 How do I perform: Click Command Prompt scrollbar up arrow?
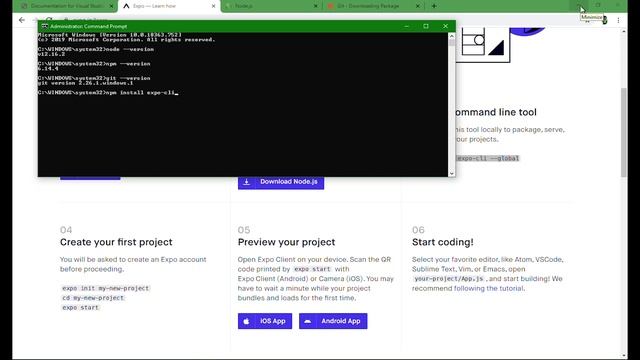click(x=451, y=36)
